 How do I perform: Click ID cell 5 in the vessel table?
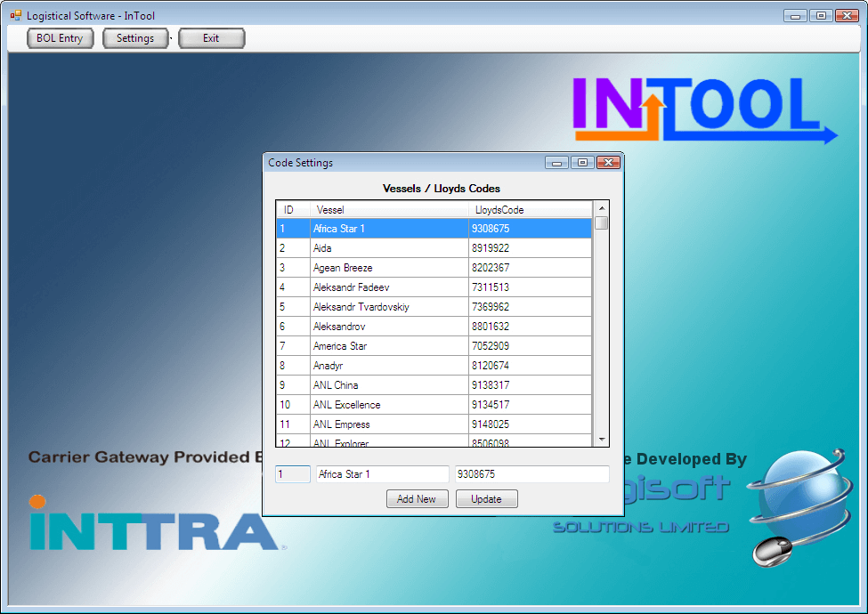(294, 307)
